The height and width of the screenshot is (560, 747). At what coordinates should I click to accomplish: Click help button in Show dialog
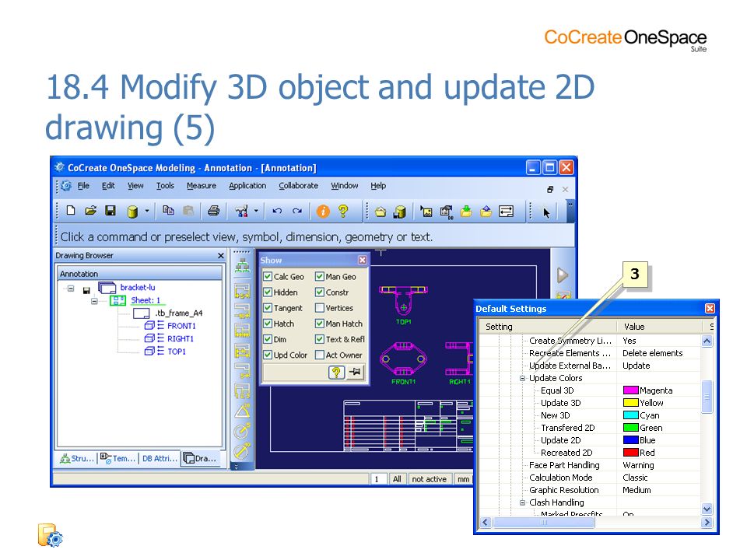point(336,372)
